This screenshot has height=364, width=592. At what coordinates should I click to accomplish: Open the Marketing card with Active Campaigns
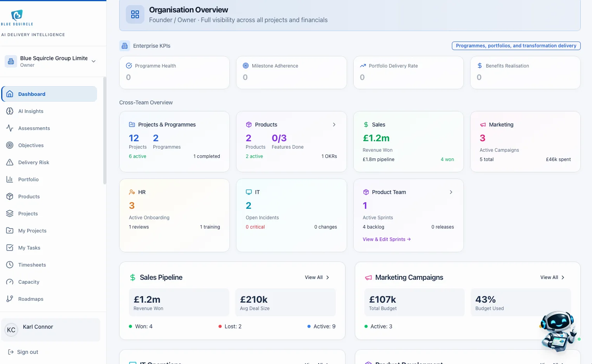point(525,142)
